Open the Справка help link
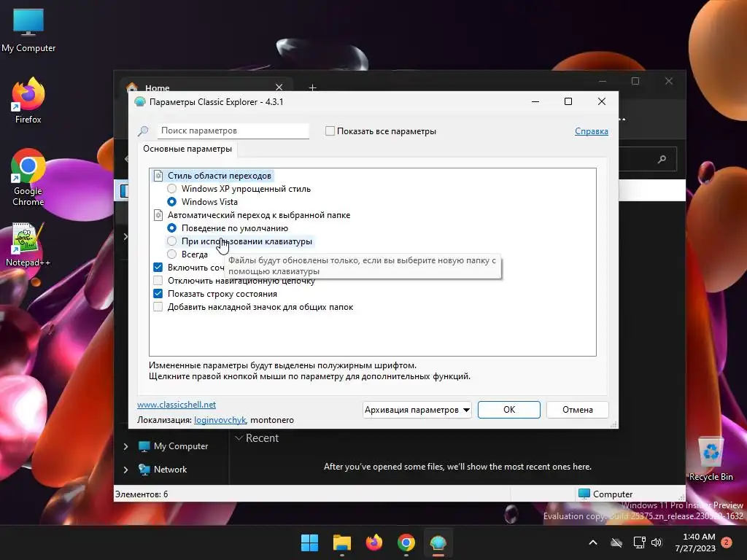This screenshot has height=560, width=747. (x=591, y=131)
